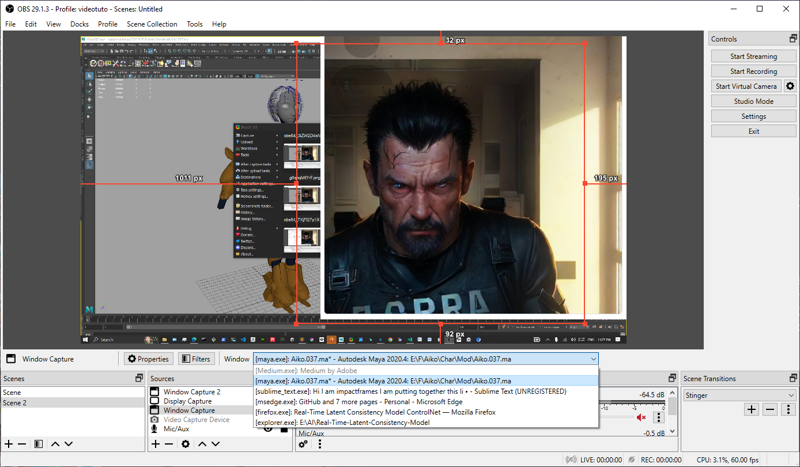
Task: Click the Mic/Aux microphone icon
Action: click(x=154, y=429)
